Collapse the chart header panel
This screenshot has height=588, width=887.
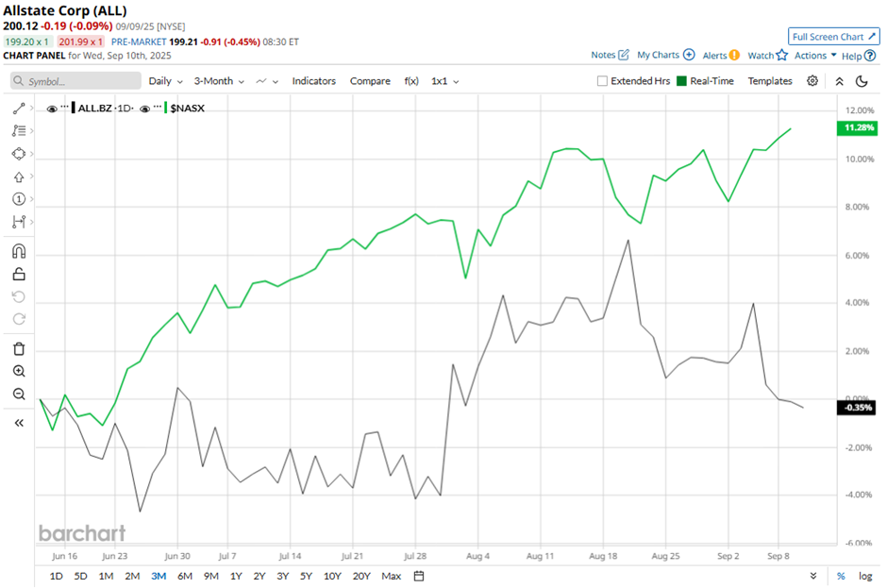[x=840, y=81]
